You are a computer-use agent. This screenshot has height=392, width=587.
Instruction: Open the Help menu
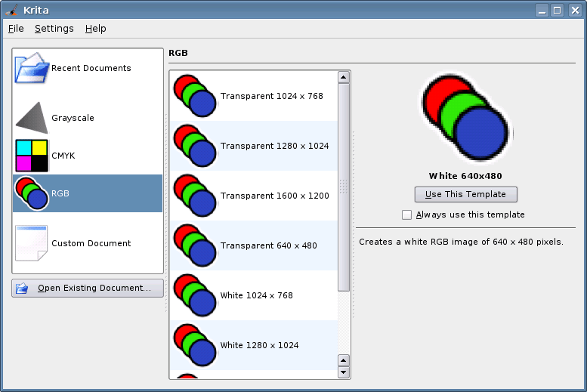point(96,29)
